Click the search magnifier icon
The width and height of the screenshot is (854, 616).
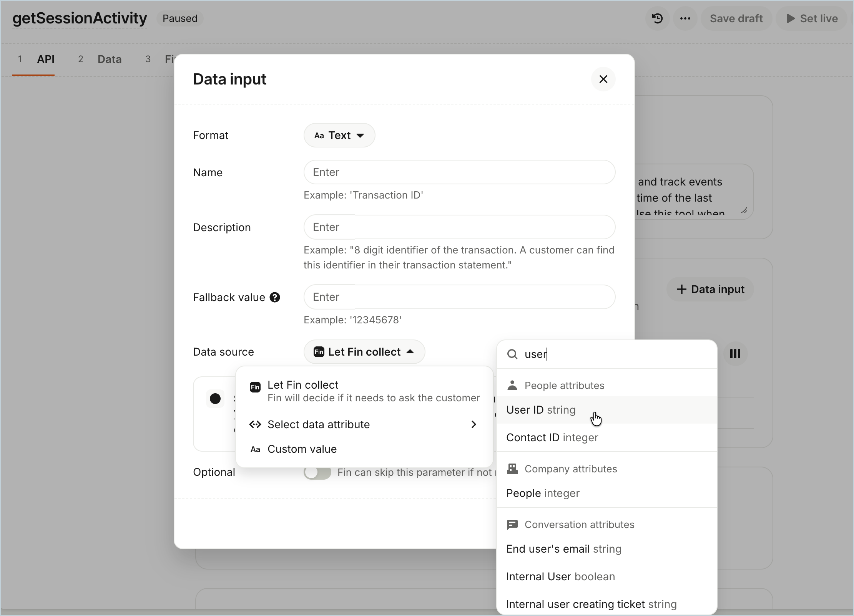pyautogui.click(x=512, y=354)
